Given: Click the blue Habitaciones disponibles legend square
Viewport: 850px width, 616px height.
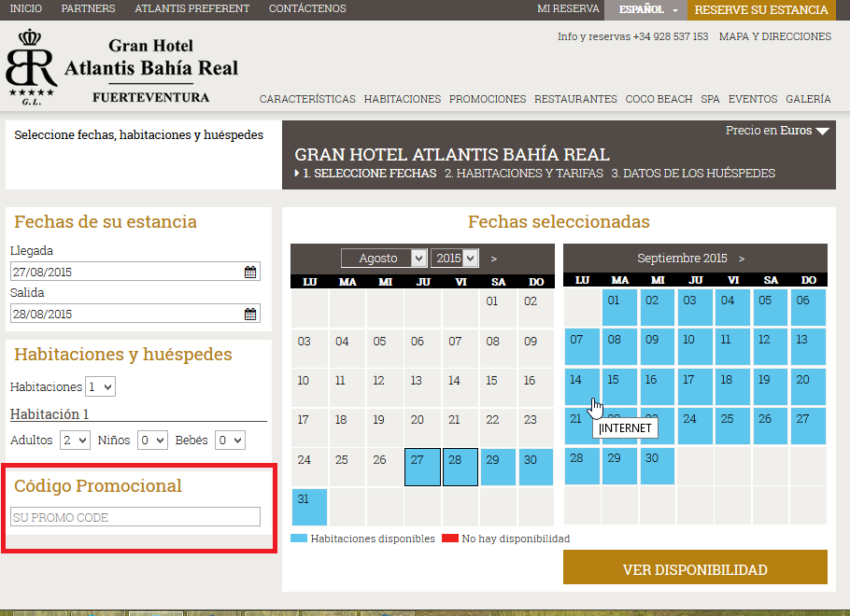Looking at the screenshot, I should (297, 539).
